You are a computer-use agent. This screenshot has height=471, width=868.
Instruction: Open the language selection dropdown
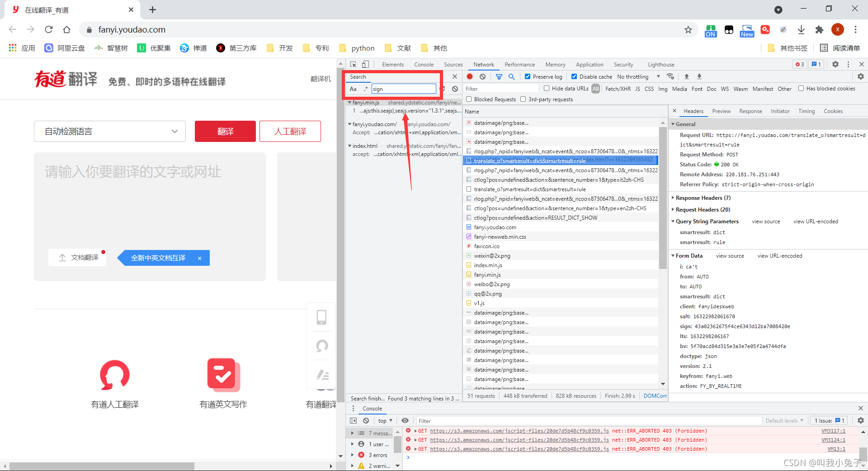pyautogui.click(x=110, y=131)
